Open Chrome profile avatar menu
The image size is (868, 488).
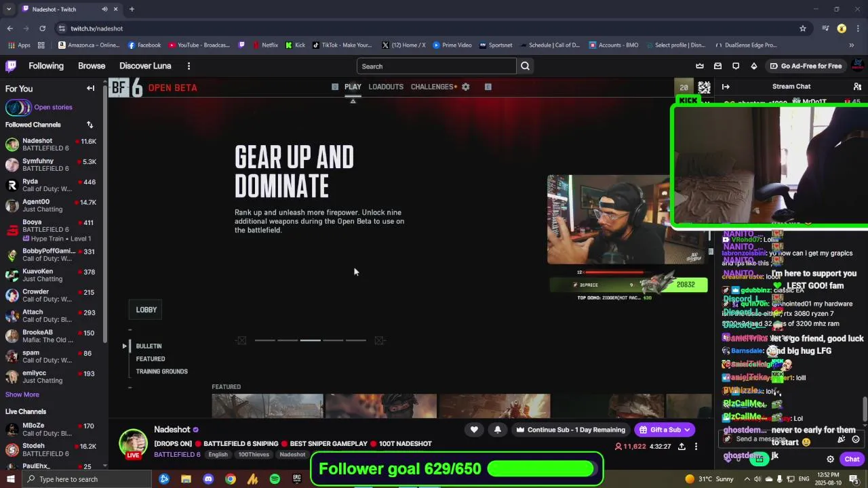pyautogui.click(x=842, y=28)
